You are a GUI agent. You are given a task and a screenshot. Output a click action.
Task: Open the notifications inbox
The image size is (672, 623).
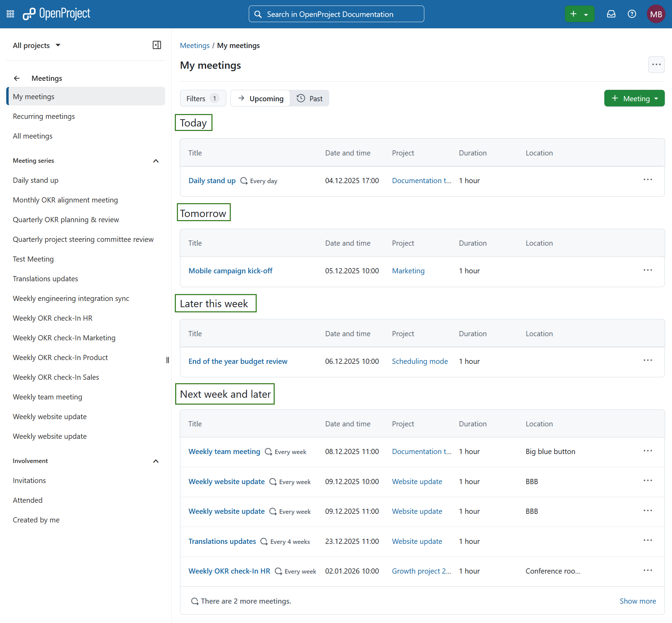click(x=611, y=14)
